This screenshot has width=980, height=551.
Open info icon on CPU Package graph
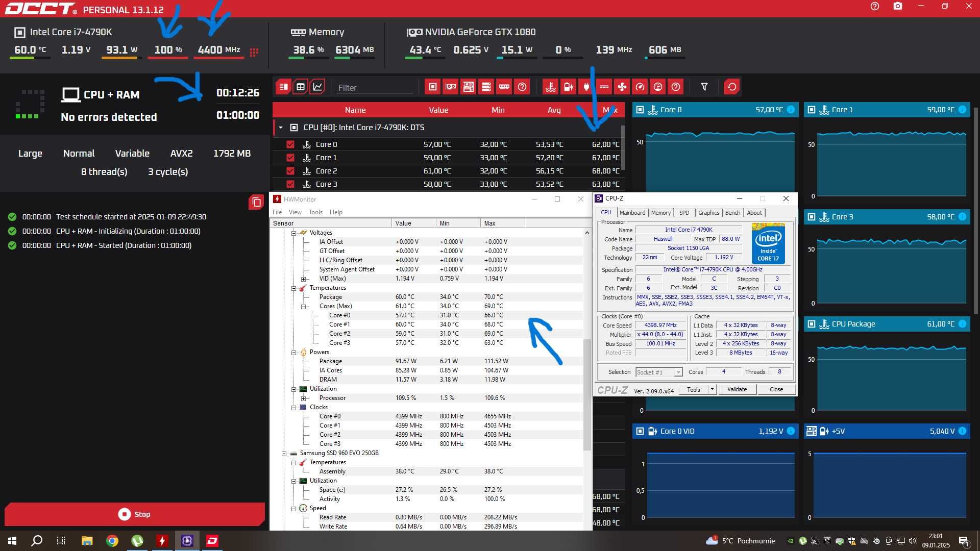962,324
